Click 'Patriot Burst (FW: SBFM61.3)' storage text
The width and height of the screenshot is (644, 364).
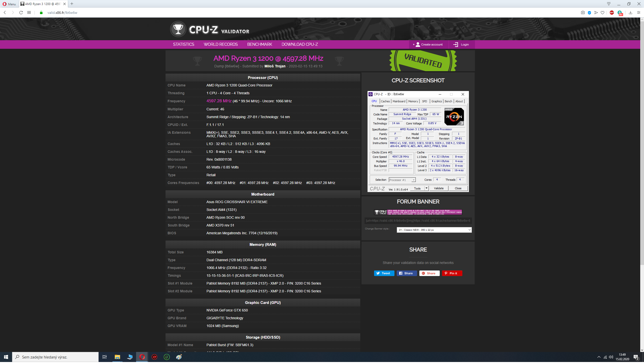(x=230, y=345)
